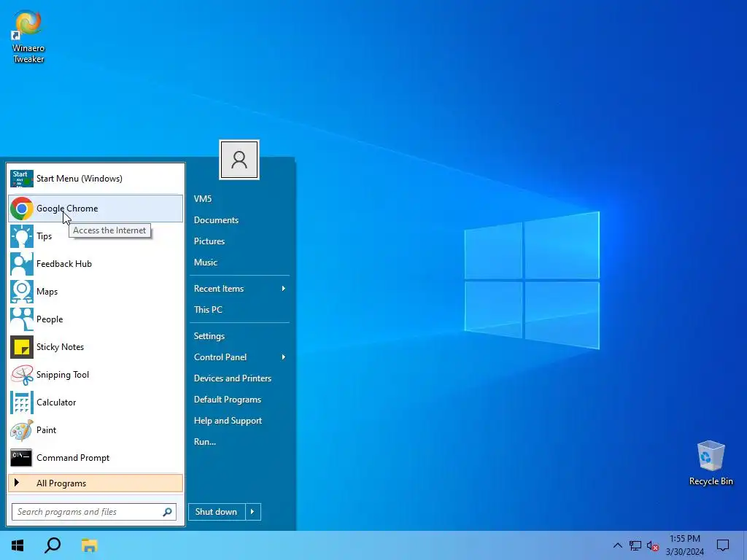Click the user account picture
747x560 pixels.
239,160
